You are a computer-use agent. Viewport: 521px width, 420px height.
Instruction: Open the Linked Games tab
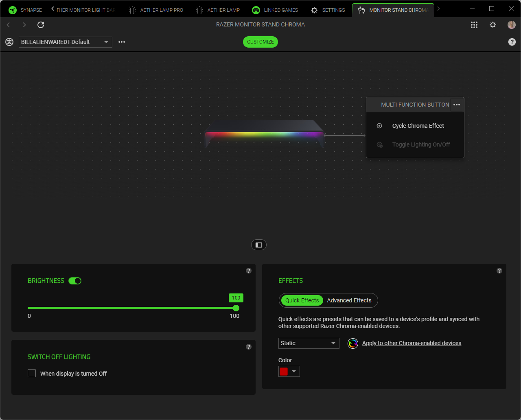point(275,10)
